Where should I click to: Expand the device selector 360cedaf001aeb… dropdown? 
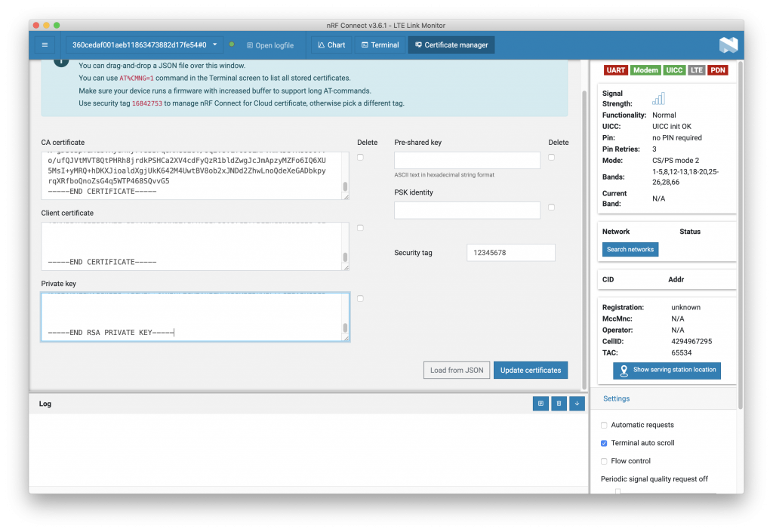(144, 45)
